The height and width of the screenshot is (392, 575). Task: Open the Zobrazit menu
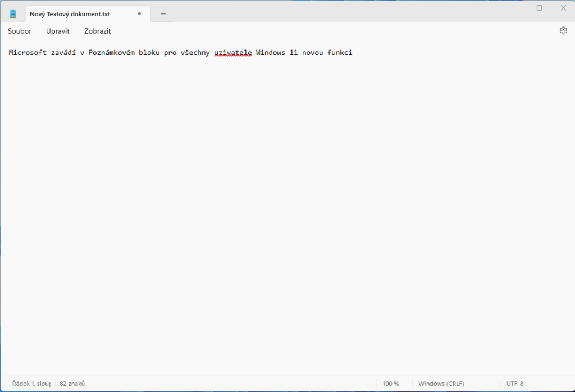coord(98,31)
